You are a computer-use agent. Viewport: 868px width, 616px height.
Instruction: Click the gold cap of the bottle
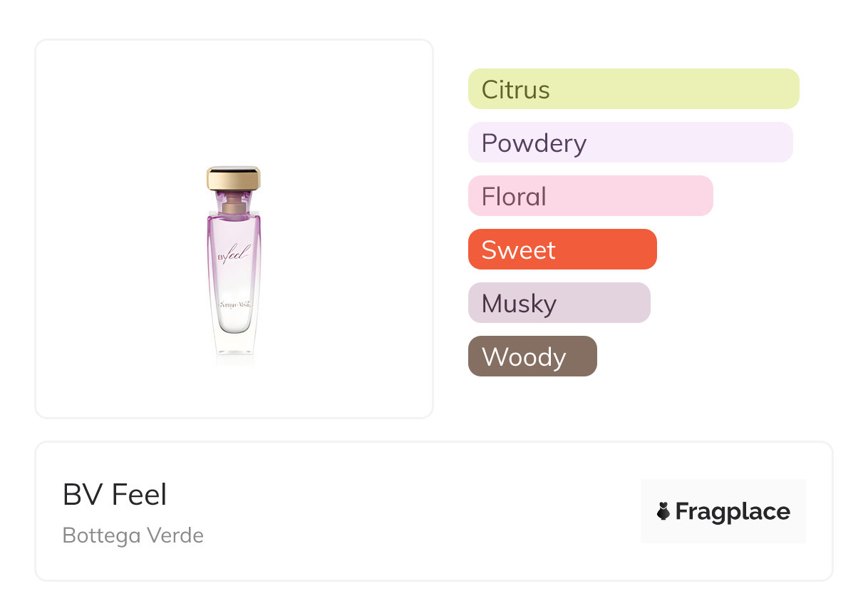(234, 178)
